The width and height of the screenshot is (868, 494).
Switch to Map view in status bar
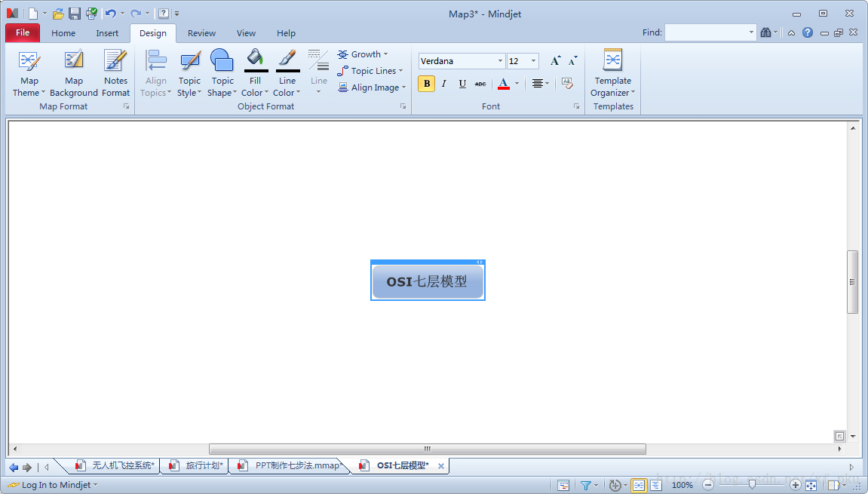click(638, 485)
